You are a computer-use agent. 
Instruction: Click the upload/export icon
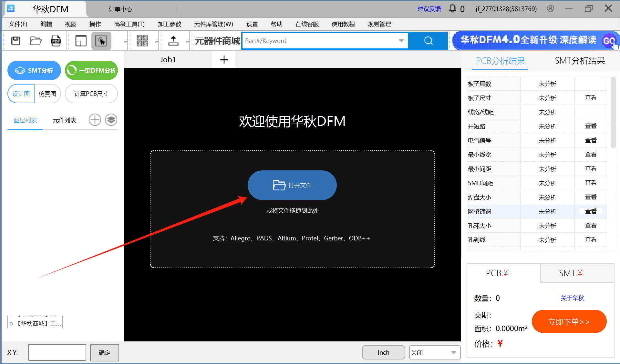pyautogui.click(x=173, y=40)
